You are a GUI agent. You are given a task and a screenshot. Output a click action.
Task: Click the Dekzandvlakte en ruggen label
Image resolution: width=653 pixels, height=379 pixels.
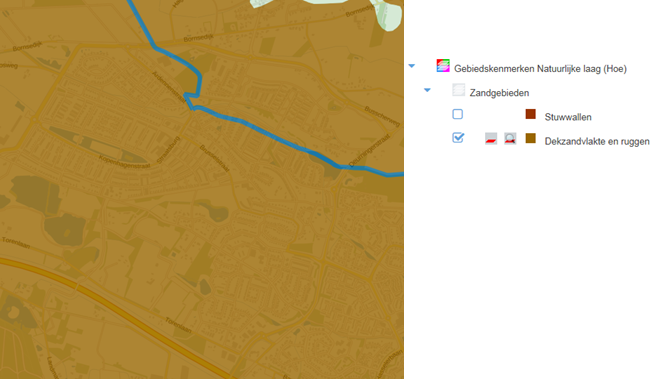597,142
